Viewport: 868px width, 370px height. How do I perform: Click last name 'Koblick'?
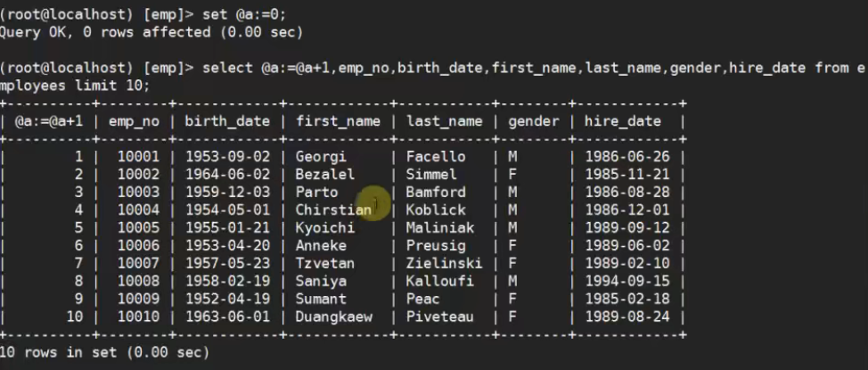(436, 210)
